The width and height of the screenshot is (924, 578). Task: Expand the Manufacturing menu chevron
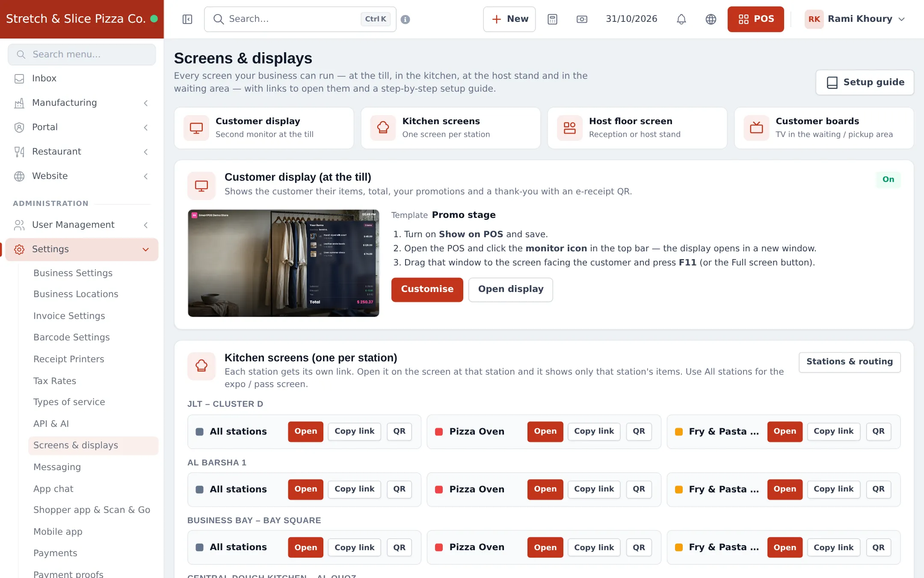[x=146, y=103]
